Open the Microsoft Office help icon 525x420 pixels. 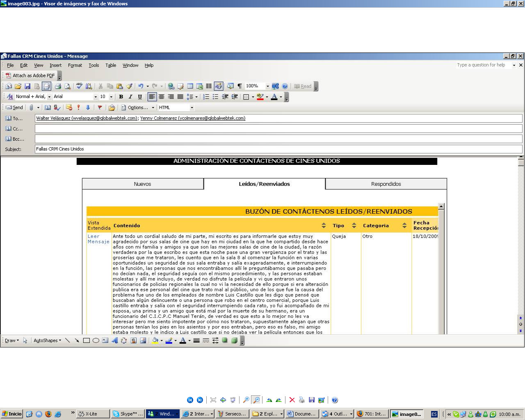pyautogui.click(x=285, y=86)
